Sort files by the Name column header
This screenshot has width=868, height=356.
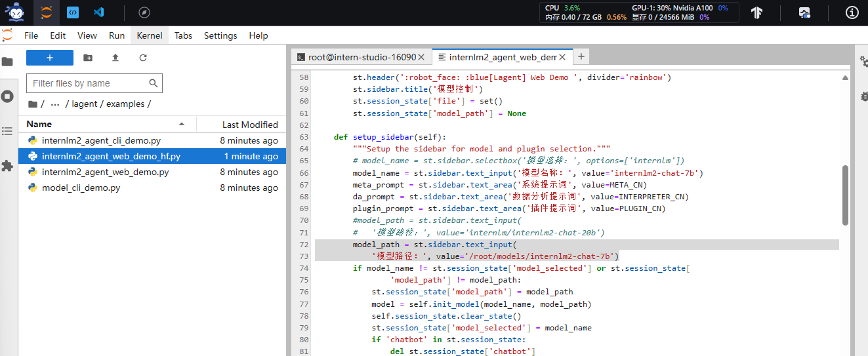tap(108, 124)
